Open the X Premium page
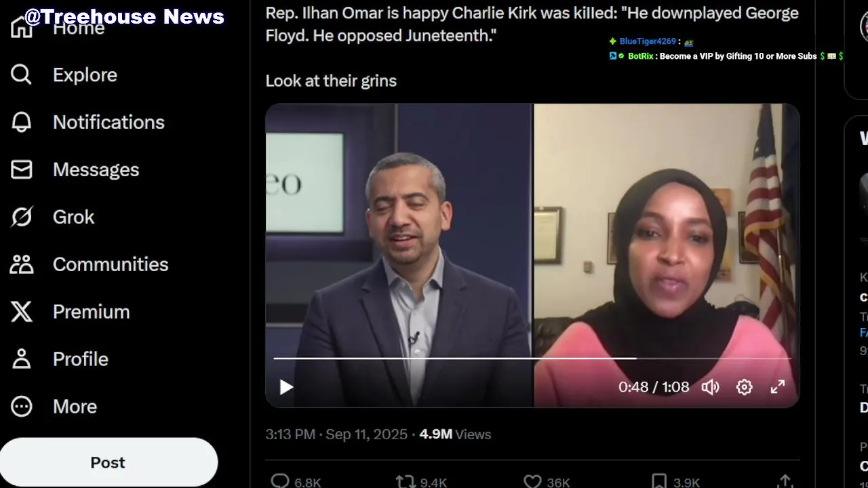The width and height of the screenshot is (868, 488). tap(70, 312)
